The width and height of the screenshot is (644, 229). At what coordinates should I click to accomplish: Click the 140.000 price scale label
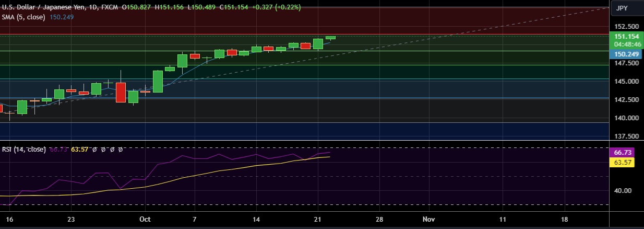pyautogui.click(x=626, y=118)
